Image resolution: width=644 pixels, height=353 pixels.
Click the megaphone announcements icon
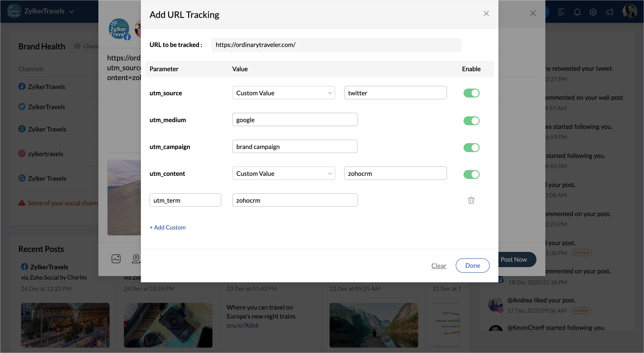pos(609,12)
